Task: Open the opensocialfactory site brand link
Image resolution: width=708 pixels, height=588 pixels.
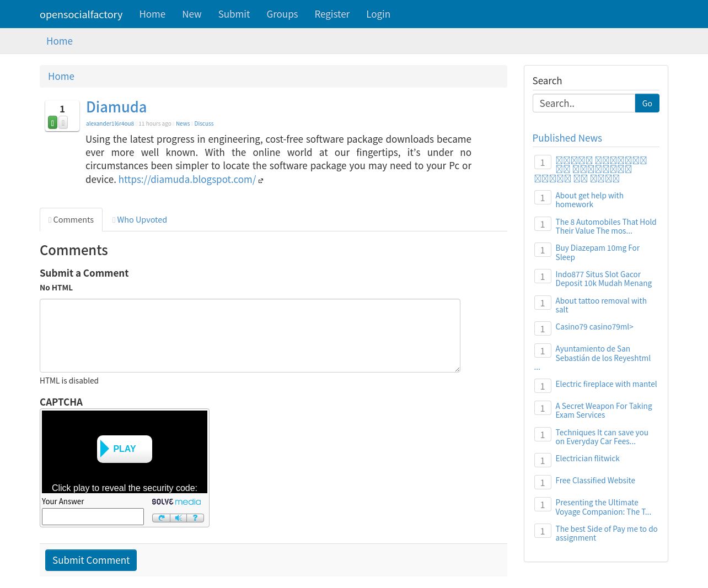Action: coord(81,14)
